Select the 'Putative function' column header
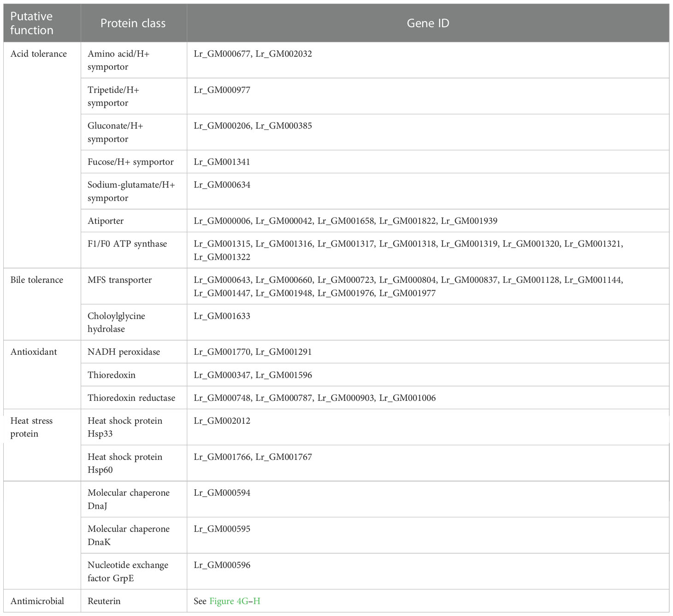Screen dimensions: 673x616 coord(42,23)
